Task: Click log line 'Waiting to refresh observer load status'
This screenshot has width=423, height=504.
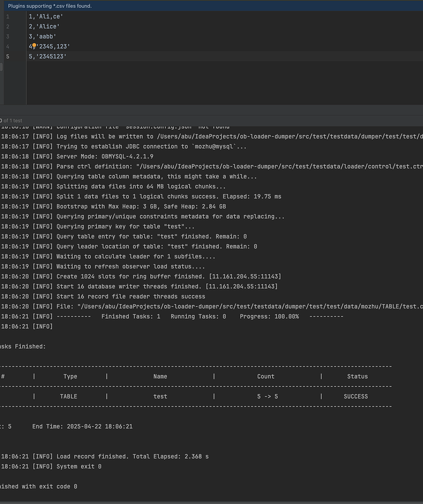Action: 131,266
